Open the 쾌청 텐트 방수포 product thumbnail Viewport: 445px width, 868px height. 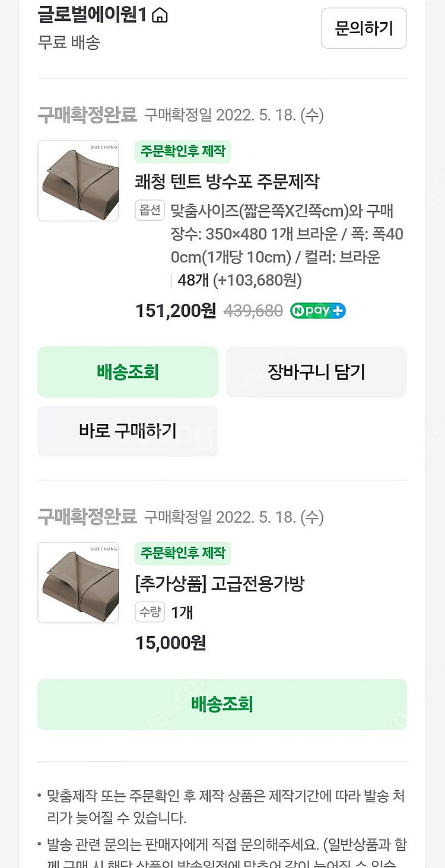[x=78, y=181]
